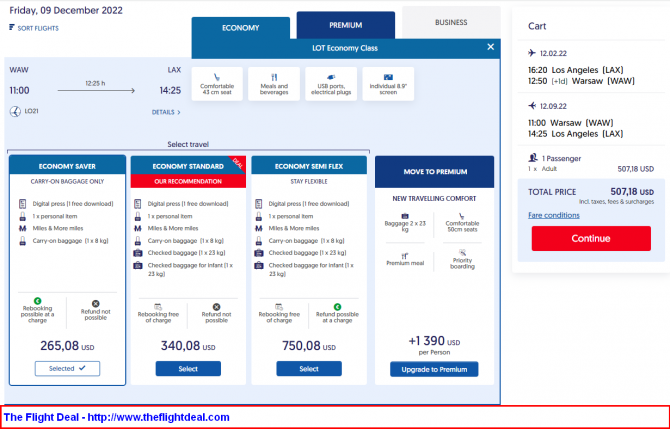Click Premium Baggage 2 x 23 kg icon
670x429 pixels.
click(405, 216)
